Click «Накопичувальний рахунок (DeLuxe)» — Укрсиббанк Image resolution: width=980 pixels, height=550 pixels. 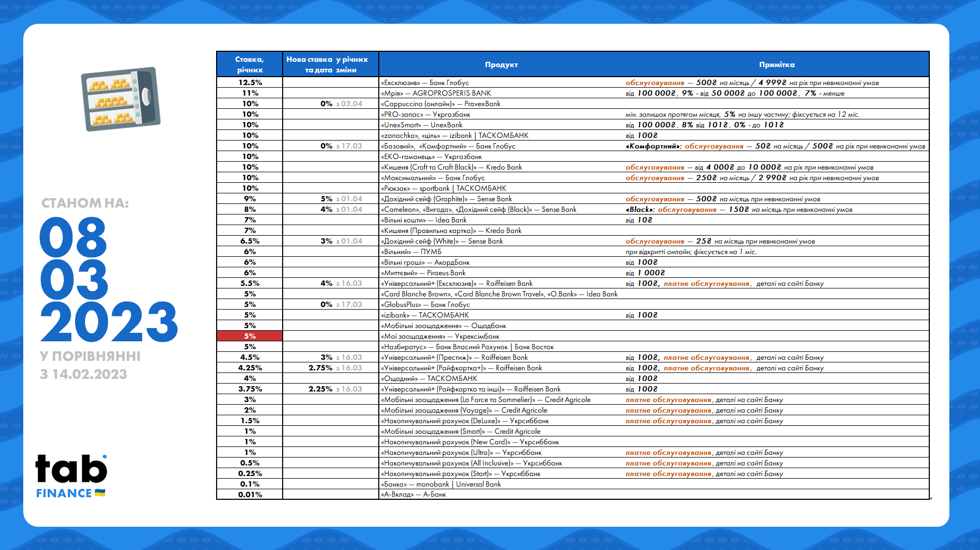(465, 421)
